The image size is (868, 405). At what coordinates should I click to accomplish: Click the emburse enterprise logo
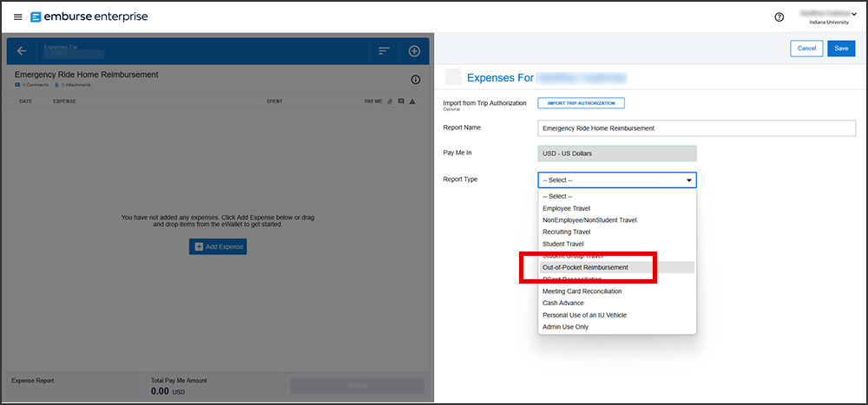(x=89, y=17)
